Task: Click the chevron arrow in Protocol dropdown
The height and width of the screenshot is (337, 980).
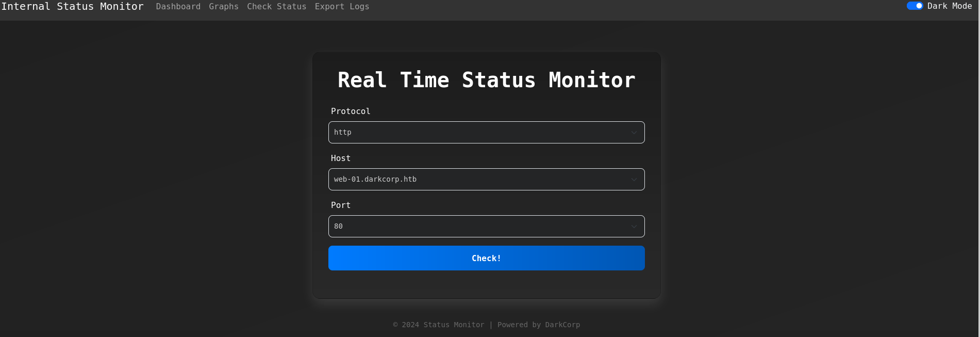Action: pyautogui.click(x=634, y=133)
